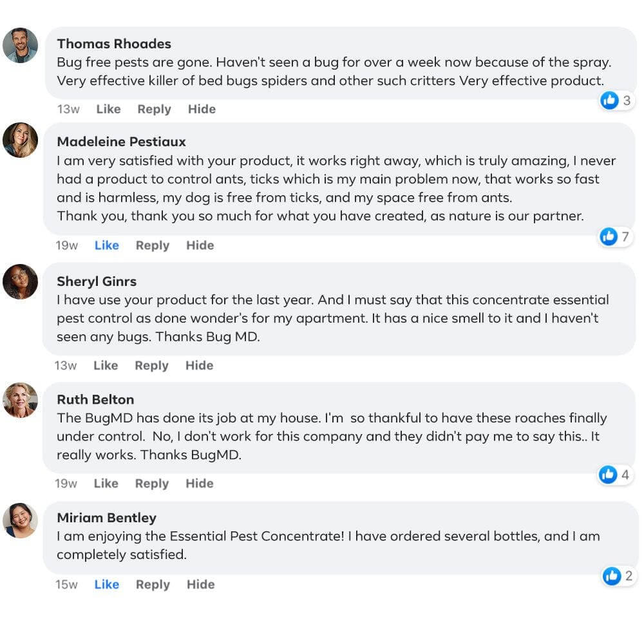The width and height of the screenshot is (644, 644).
Task: Click the 15w timestamp on Miriam's comment
Action: [66, 585]
